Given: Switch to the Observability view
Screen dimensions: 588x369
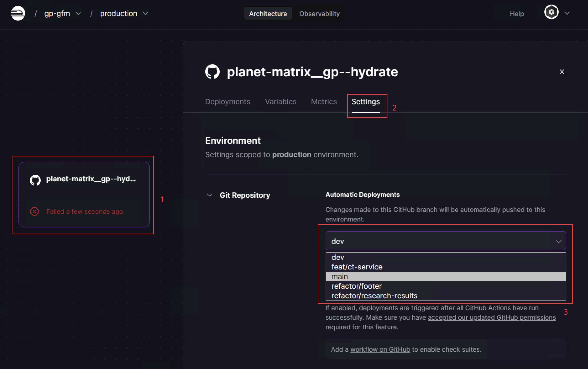Looking at the screenshot, I should pyautogui.click(x=319, y=14).
